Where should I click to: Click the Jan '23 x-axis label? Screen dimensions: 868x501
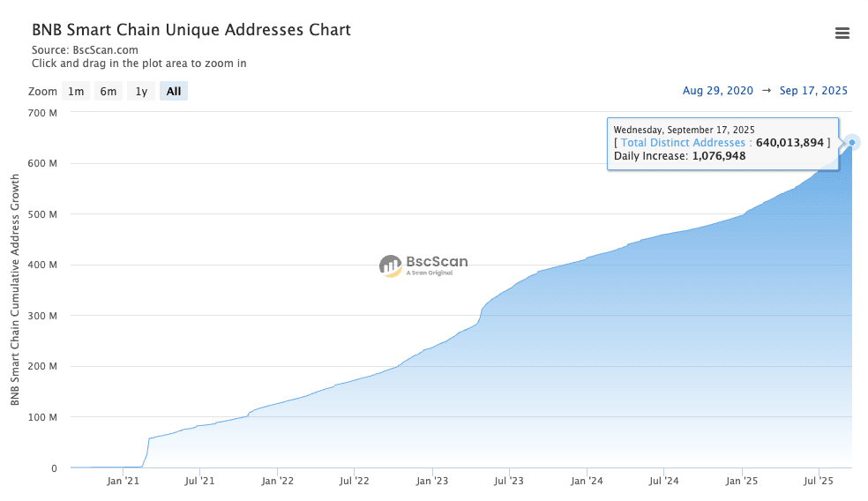(x=431, y=481)
